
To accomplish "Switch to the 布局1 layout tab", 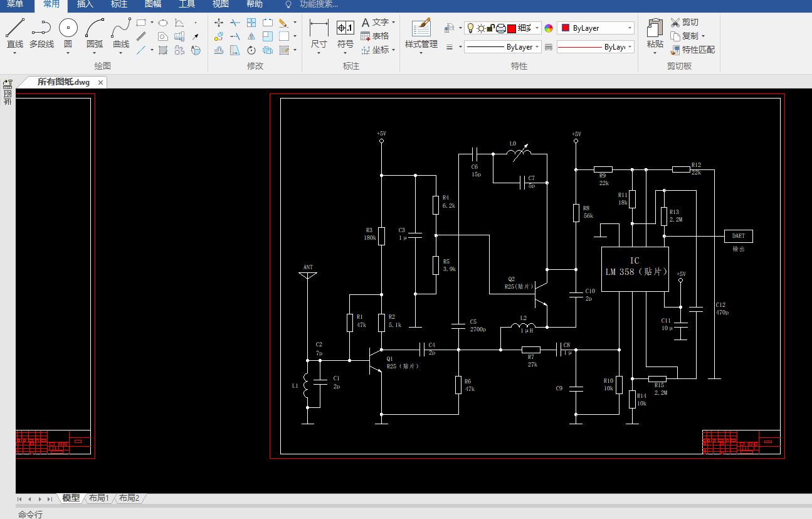I will click(x=99, y=498).
